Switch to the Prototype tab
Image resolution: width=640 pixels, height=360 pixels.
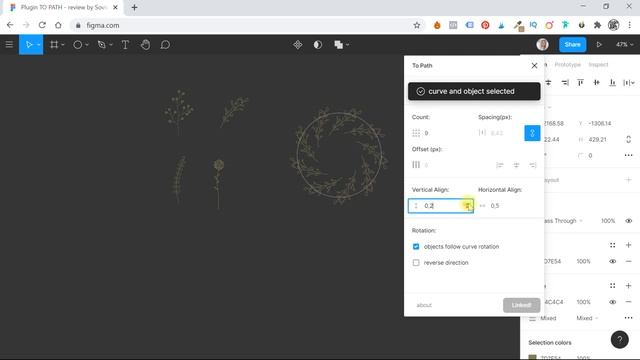click(567, 64)
